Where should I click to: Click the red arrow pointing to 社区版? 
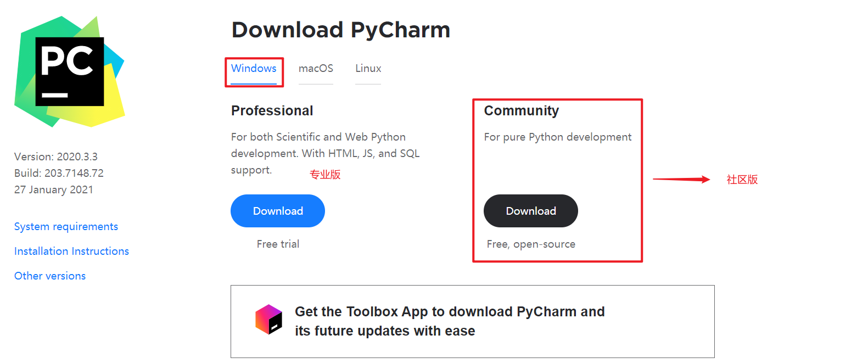681,179
